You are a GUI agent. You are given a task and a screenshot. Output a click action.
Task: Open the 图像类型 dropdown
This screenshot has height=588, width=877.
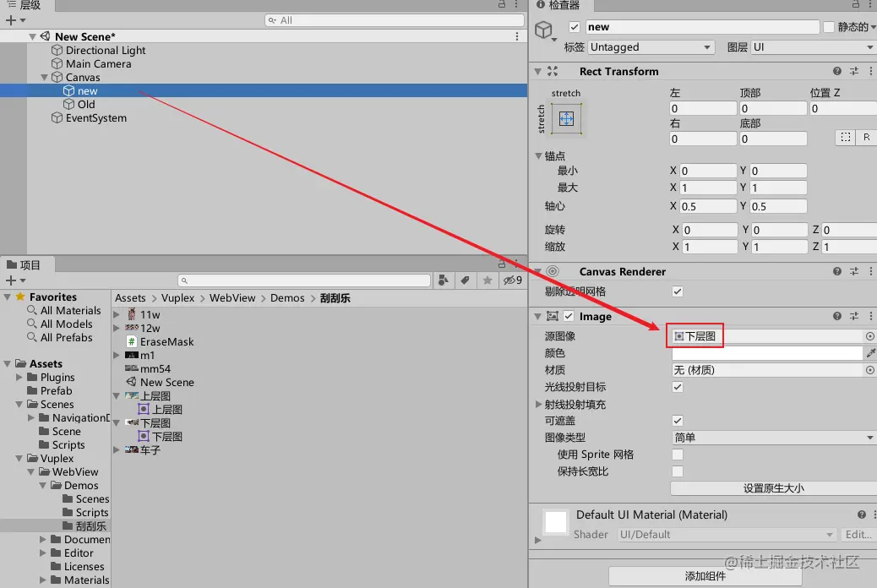774,438
